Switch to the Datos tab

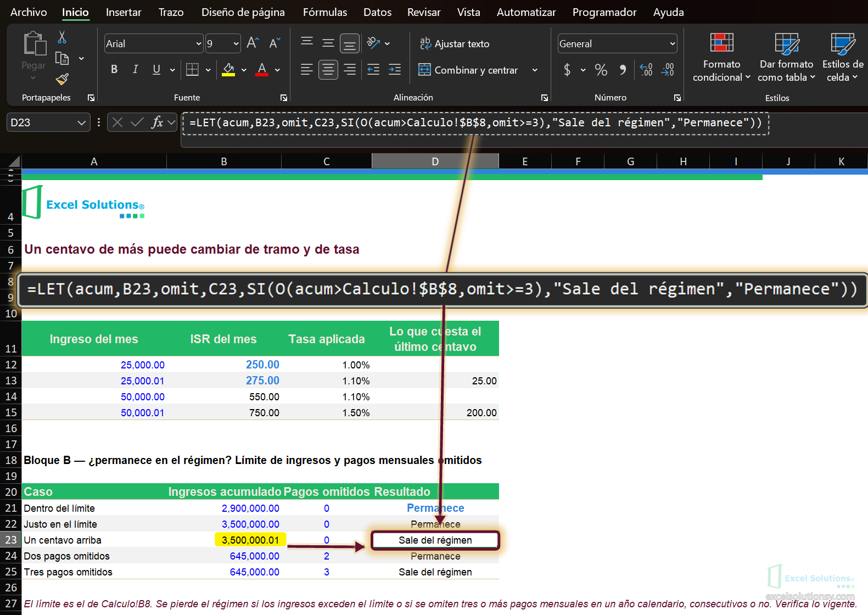point(378,12)
